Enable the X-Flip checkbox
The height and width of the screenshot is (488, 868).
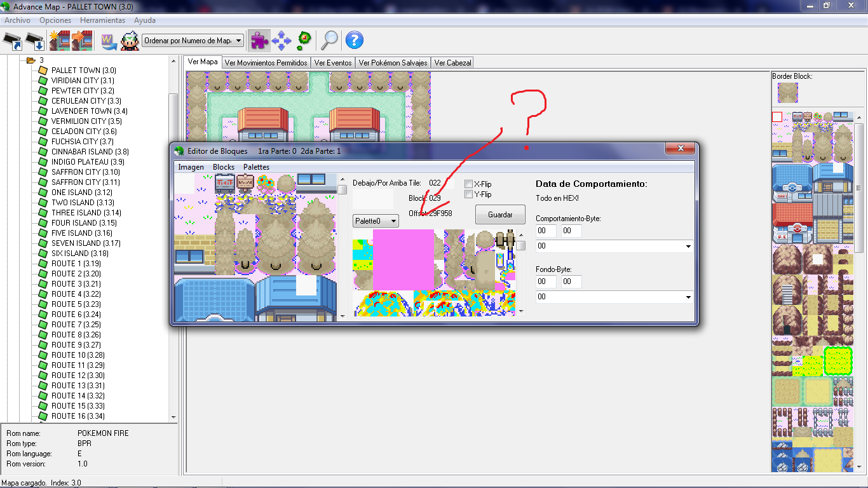pos(468,184)
